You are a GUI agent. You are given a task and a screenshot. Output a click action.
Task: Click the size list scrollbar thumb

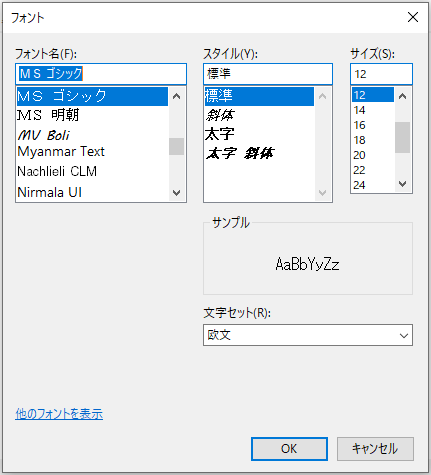point(403,137)
